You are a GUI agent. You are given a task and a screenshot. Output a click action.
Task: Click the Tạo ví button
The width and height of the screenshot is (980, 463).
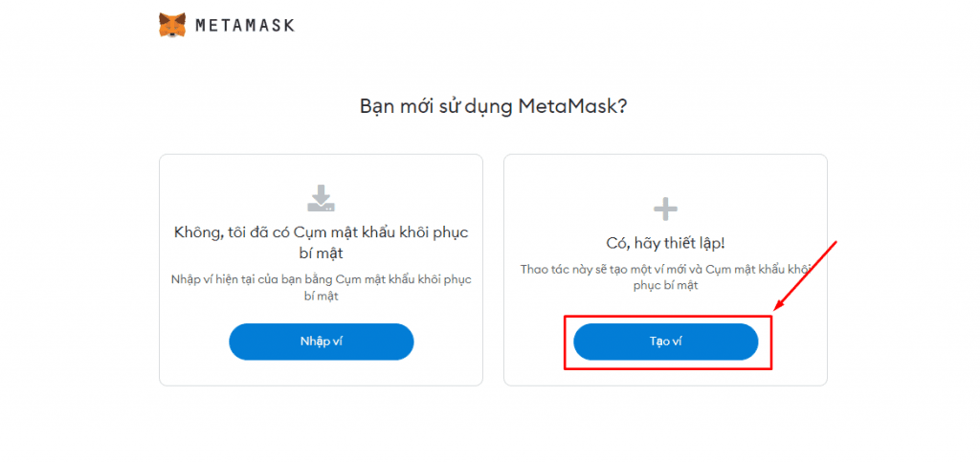(666, 342)
